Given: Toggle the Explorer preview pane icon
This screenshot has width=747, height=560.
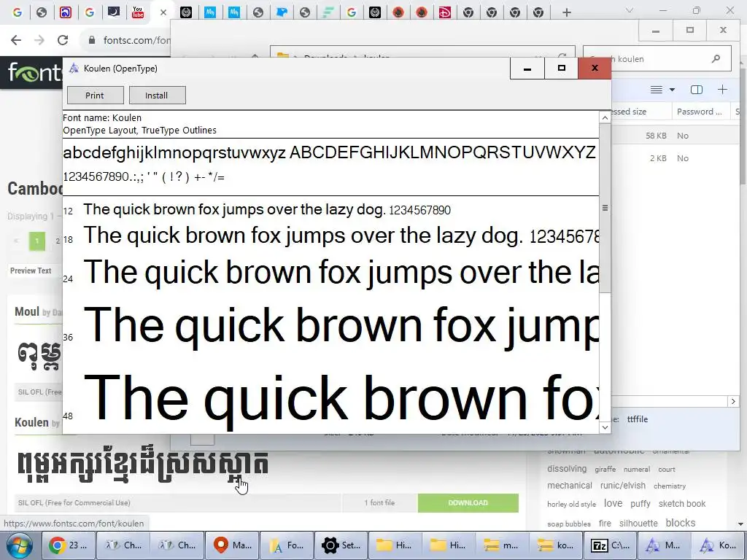Looking at the screenshot, I should pos(697,90).
